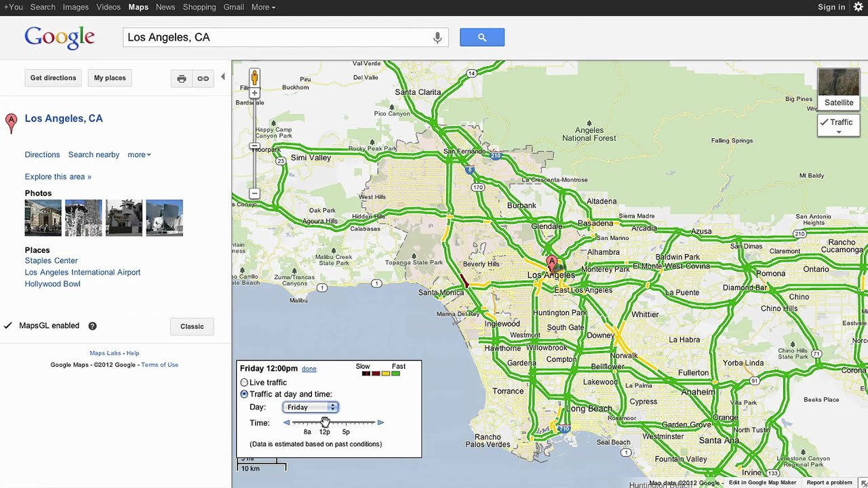Click Edit in Google Map Maker
Viewport: 868px width, 488px height.
(762, 483)
